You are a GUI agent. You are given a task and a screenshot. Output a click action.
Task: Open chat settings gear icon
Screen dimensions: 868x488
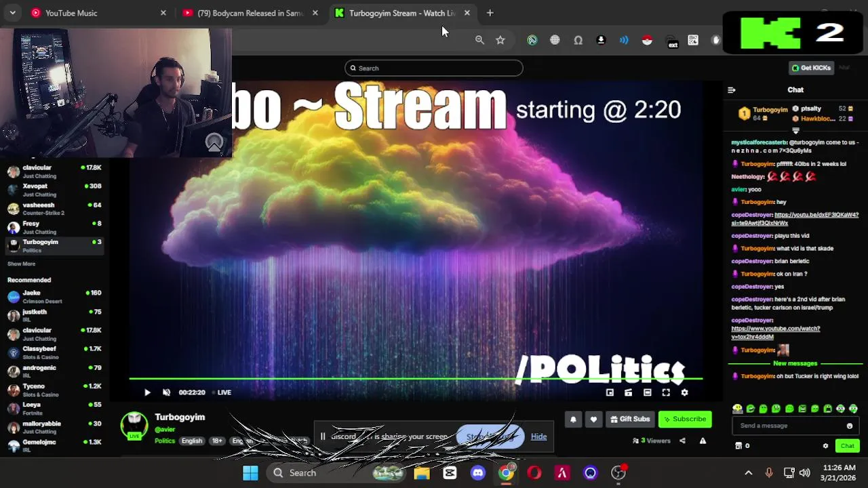825,446
